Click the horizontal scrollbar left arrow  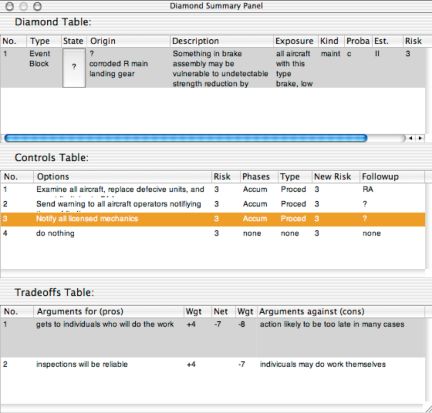point(411,138)
